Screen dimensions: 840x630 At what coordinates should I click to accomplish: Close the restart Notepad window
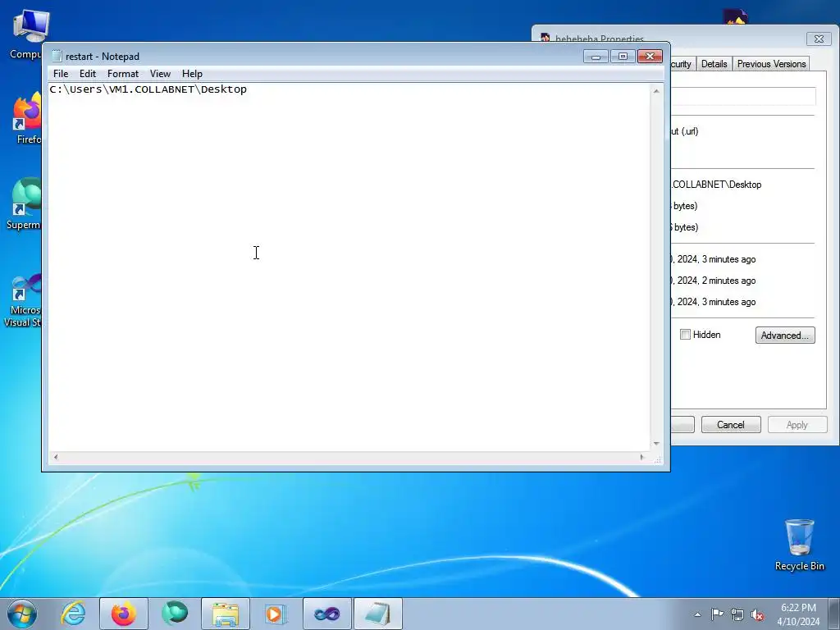[x=650, y=57]
